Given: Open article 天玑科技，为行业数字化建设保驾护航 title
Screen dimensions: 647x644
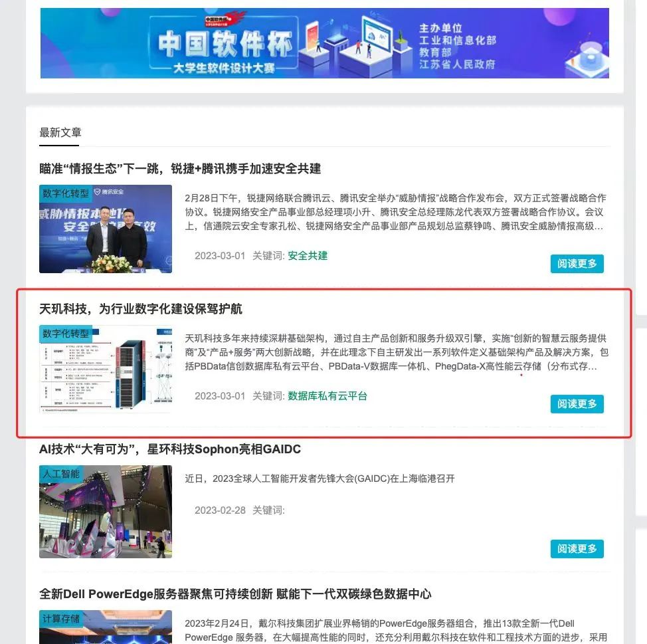Looking at the screenshot, I should coord(141,309).
